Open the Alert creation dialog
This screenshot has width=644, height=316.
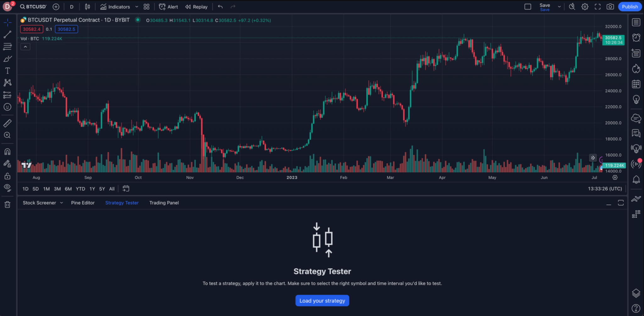click(169, 7)
